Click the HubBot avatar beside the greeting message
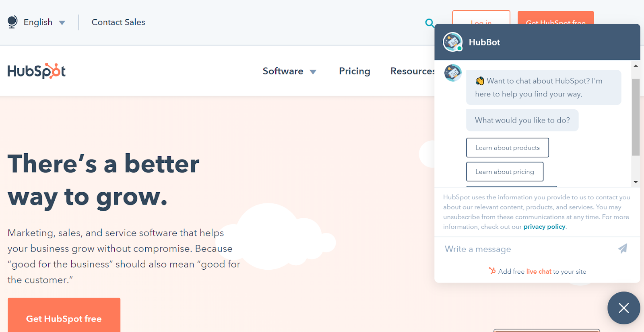 (x=453, y=73)
